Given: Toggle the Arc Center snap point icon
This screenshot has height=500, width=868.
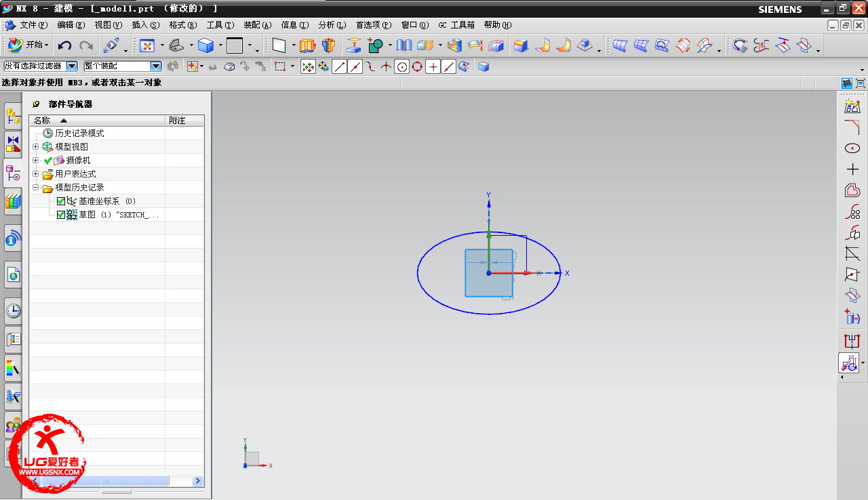Looking at the screenshot, I should click(401, 66).
